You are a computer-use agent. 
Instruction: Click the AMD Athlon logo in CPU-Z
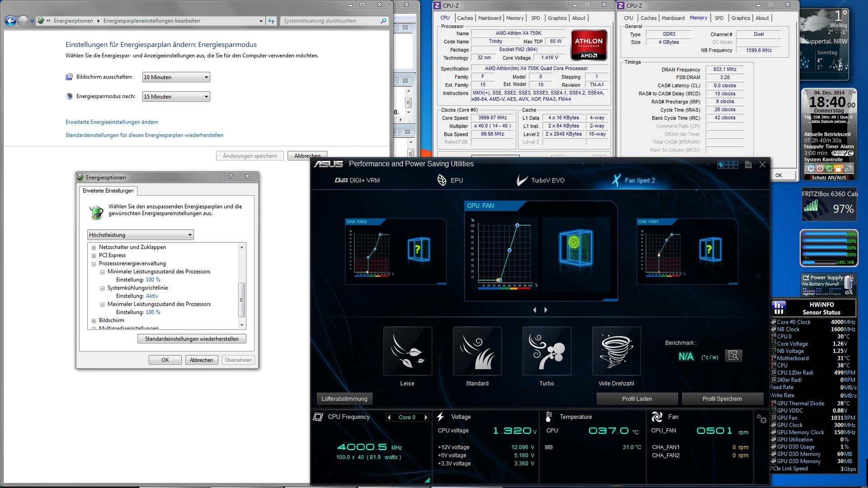[x=588, y=45]
